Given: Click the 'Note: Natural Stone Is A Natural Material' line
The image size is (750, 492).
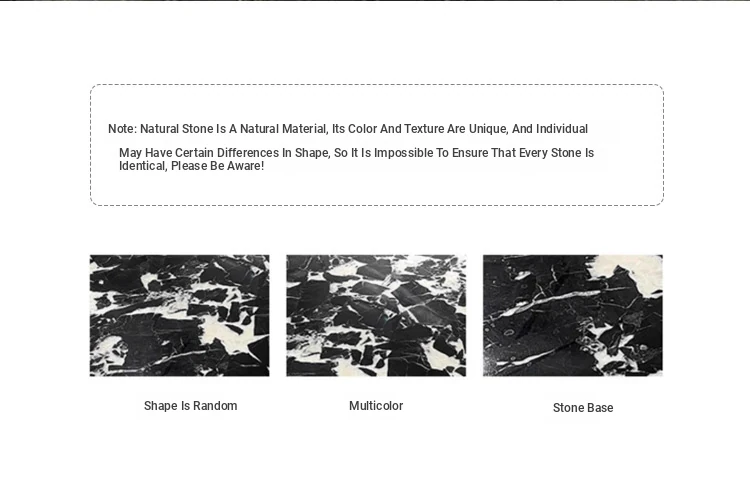Looking at the screenshot, I should tap(348, 129).
